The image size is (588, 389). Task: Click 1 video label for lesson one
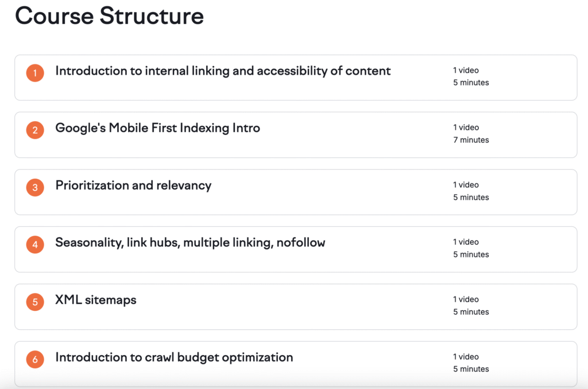tap(466, 70)
